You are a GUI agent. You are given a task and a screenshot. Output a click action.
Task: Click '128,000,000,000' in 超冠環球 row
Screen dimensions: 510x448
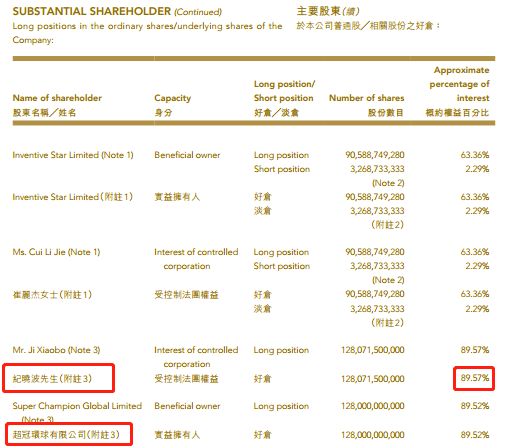(372, 435)
